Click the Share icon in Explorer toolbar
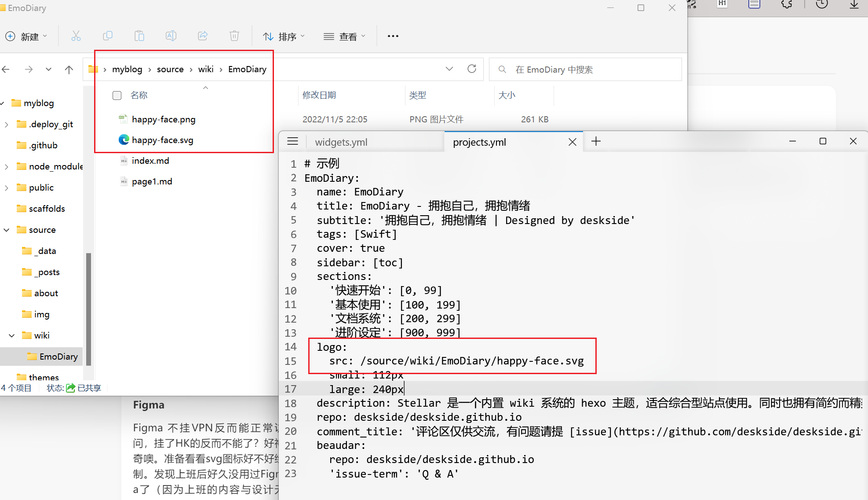This screenshot has height=500, width=868. coord(203,36)
